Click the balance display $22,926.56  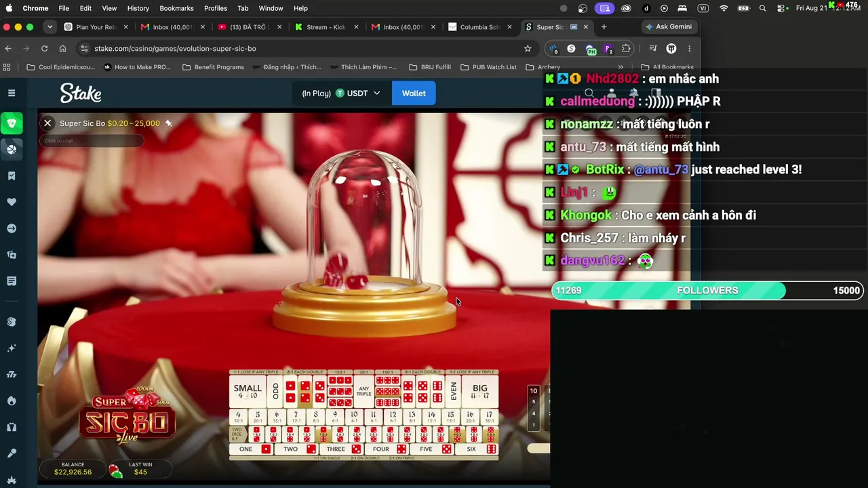[73, 469]
